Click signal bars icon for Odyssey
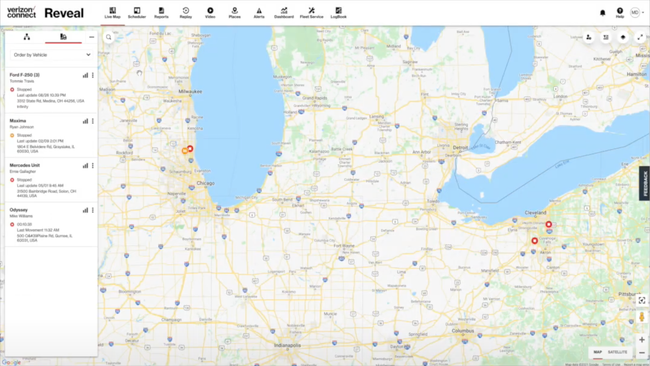The image size is (650, 366). click(x=85, y=210)
